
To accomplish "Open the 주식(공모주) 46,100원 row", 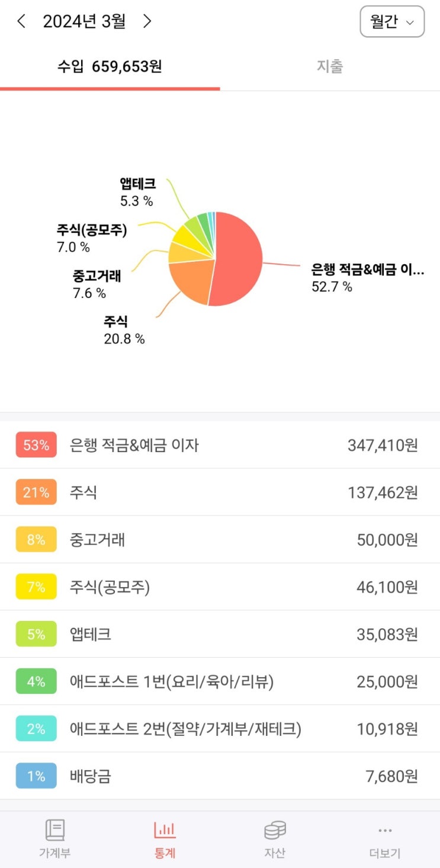I will pyautogui.click(x=219, y=587).
